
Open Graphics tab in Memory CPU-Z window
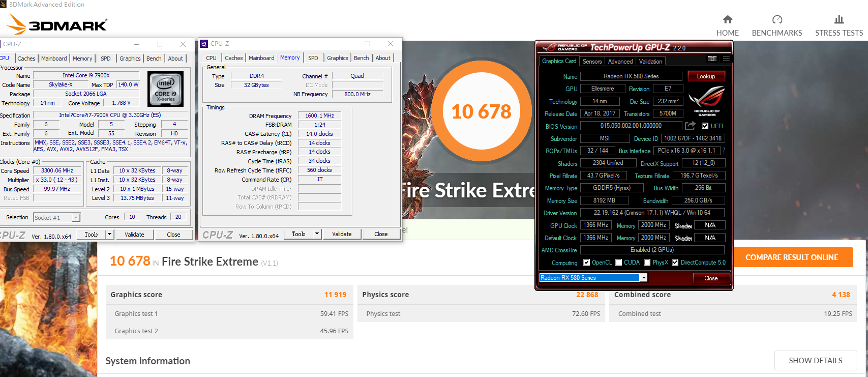[x=338, y=58]
